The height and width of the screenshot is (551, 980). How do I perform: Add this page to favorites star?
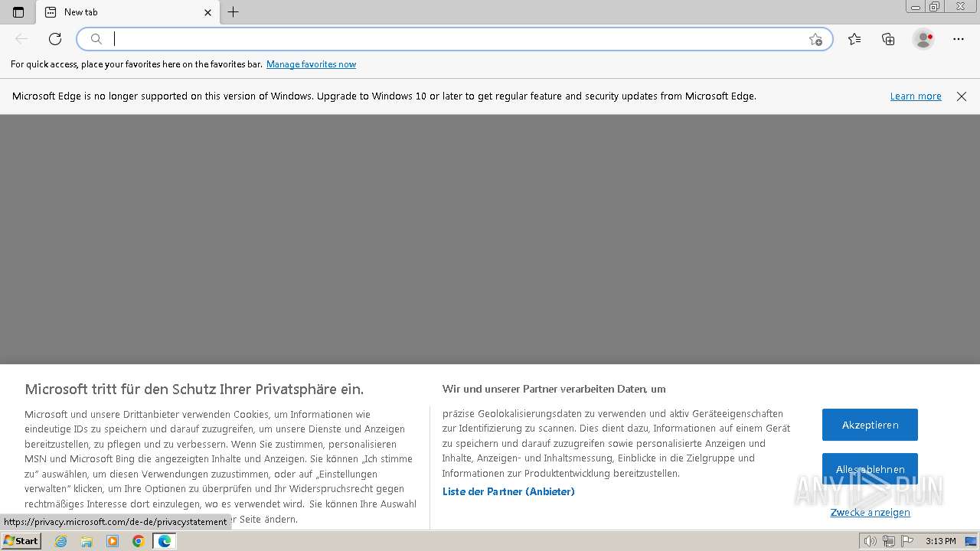point(815,39)
